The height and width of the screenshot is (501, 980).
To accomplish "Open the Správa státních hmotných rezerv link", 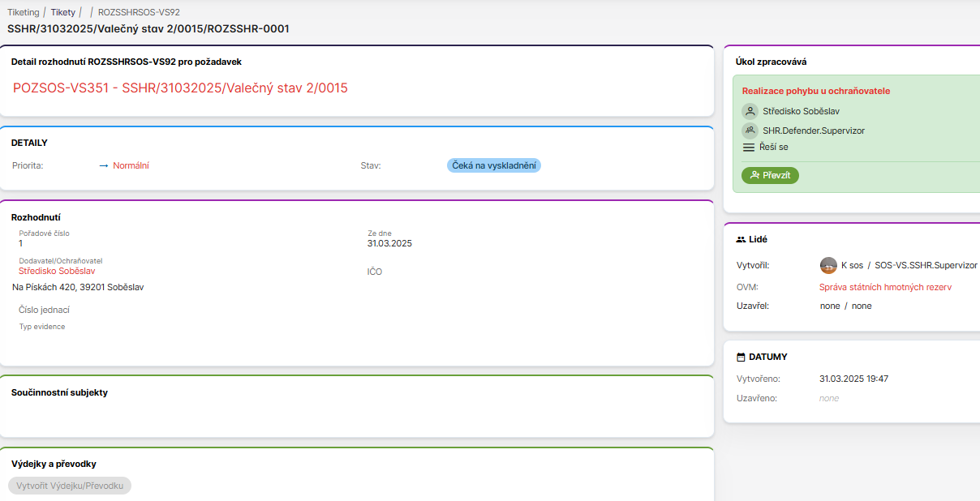I will pyautogui.click(x=885, y=287).
